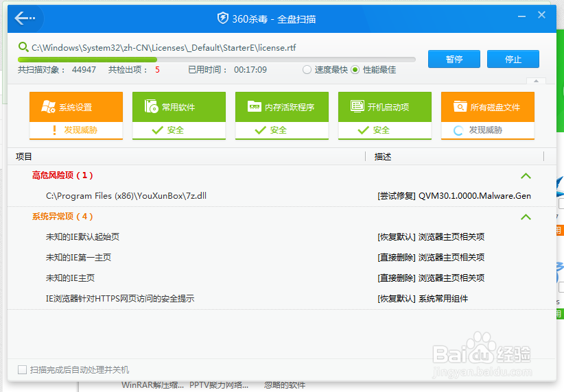Select the 7z.dll threat row

tap(282, 196)
